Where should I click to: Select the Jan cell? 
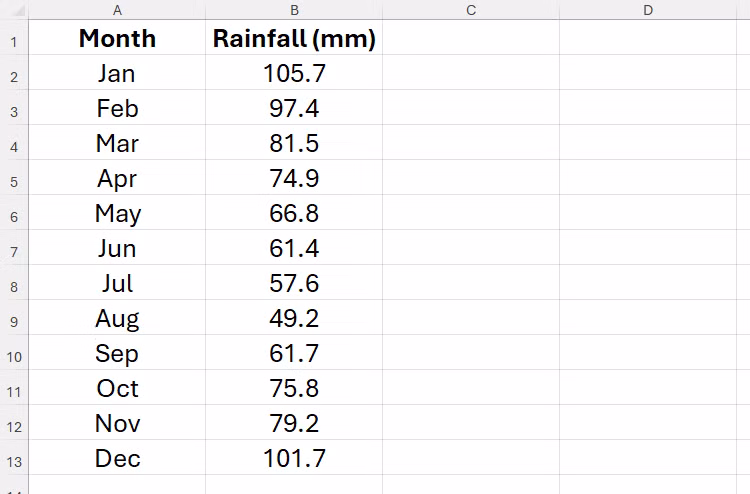(x=118, y=73)
